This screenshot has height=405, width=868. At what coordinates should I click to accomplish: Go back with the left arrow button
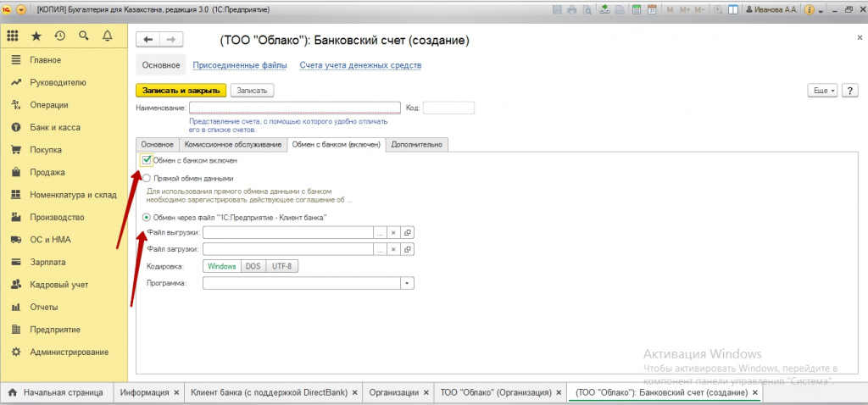click(147, 40)
